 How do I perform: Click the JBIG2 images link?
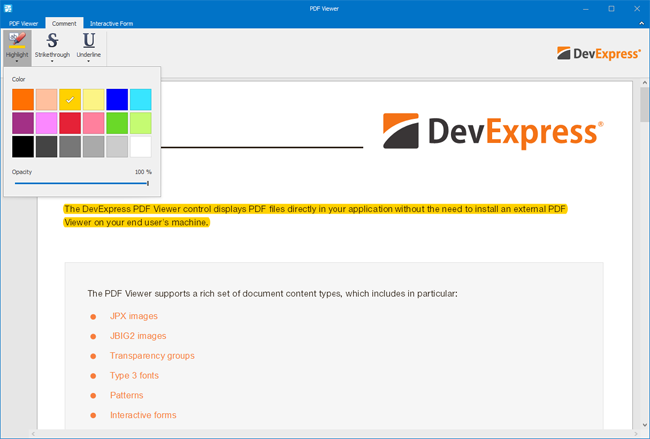pyautogui.click(x=138, y=336)
